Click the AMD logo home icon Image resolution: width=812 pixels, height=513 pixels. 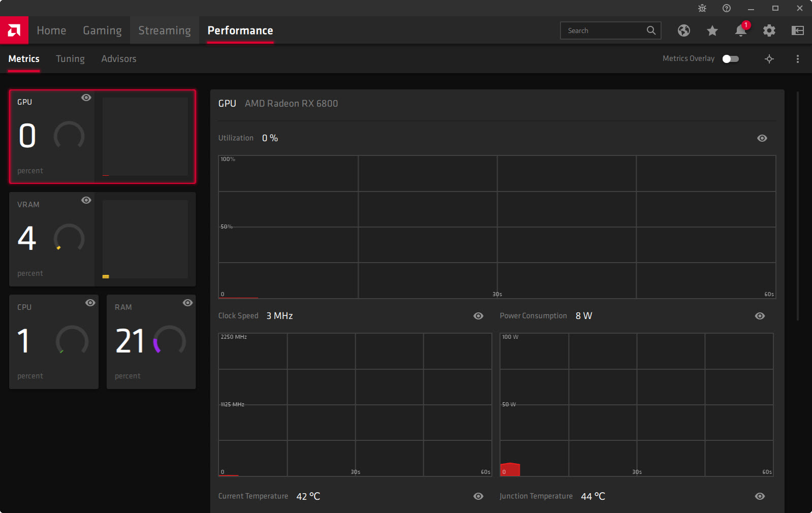tap(14, 30)
